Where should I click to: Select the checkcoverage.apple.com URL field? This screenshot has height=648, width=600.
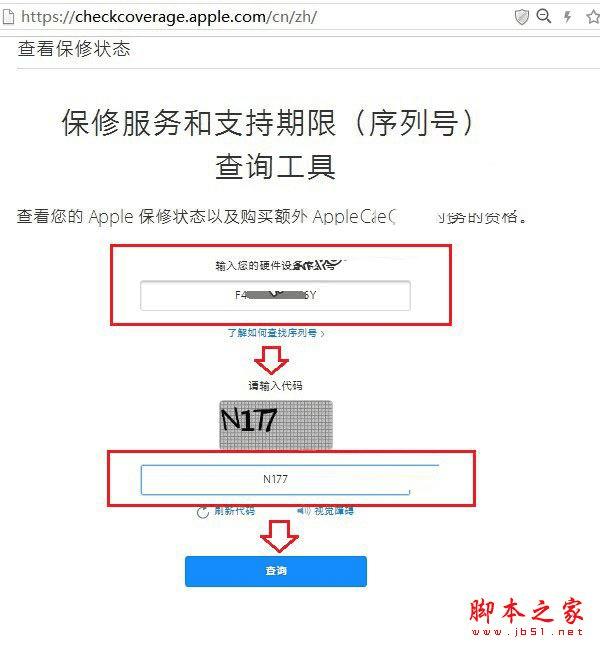tap(169, 17)
